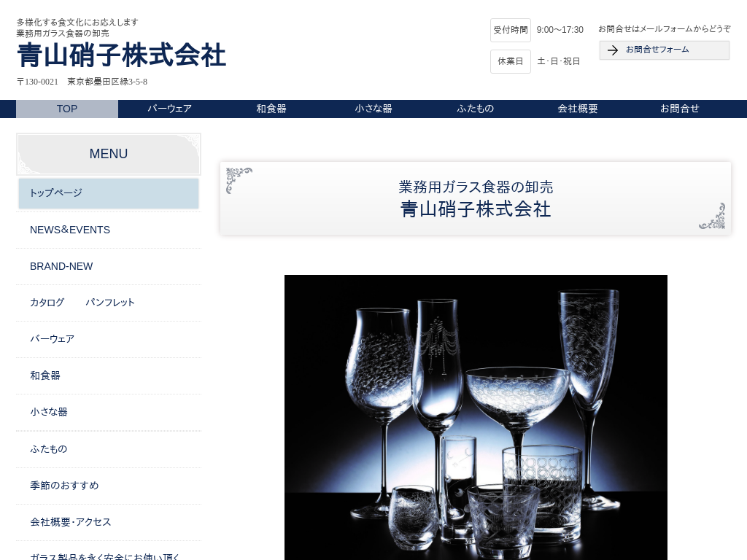The height and width of the screenshot is (560, 747).
Task: Go to 会社概要･アクセス in the sidebar
Action: pos(71,522)
